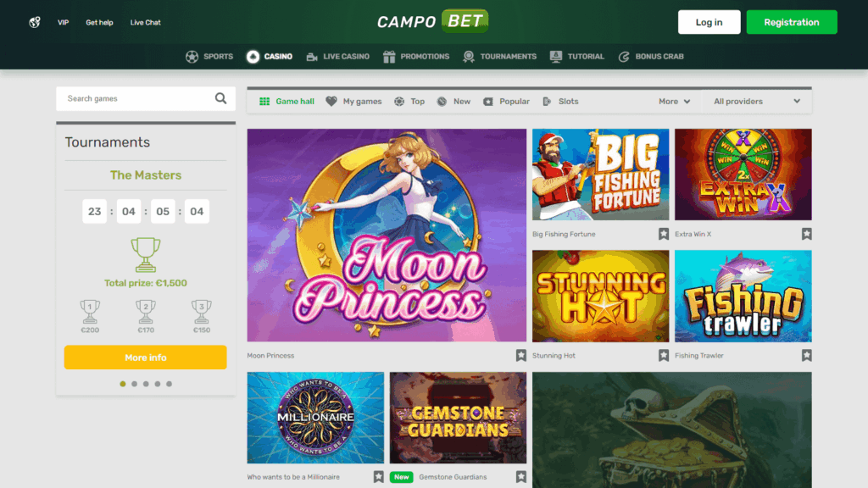The height and width of the screenshot is (488, 868).
Task: Open the All providers dropdown
Action: pos(756,102)
